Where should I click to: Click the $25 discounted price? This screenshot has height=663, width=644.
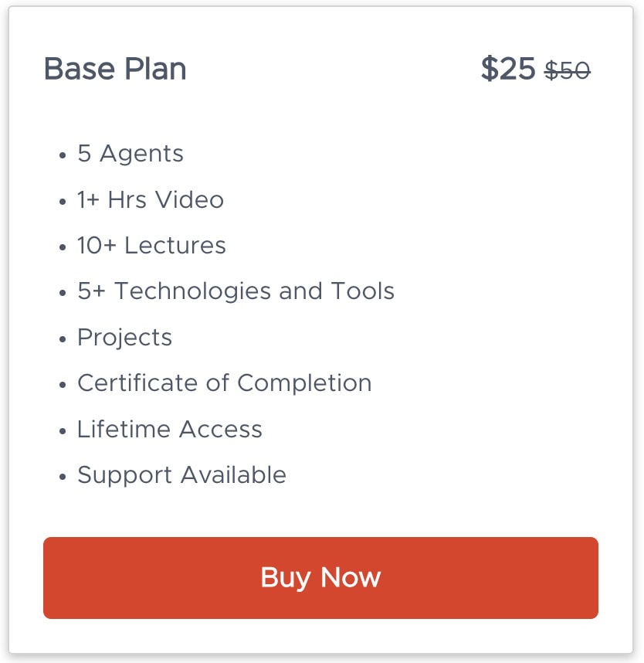(x=507, y=69)
